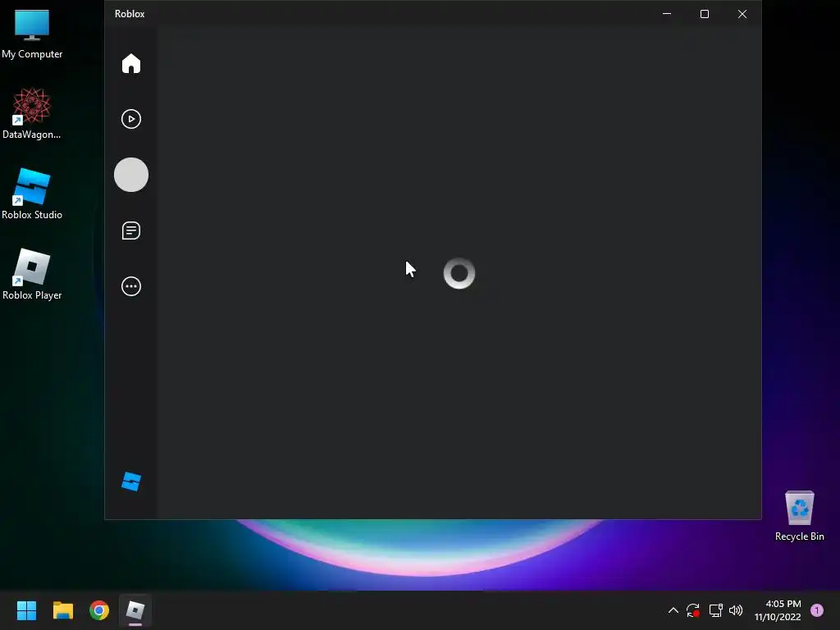Click the Roblox taskbar button
Viewport: 840px width, 630px height.
[x=135, y=610]
